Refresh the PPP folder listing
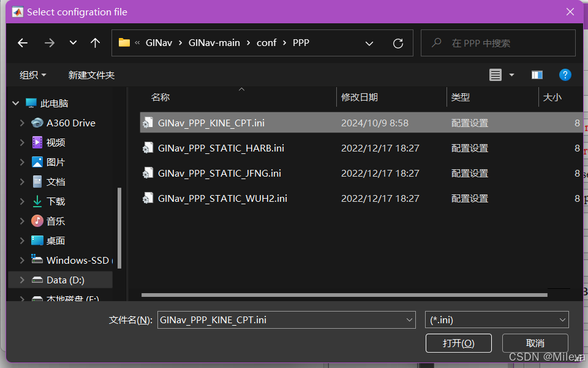588x368 pixels. click(398, 44)
